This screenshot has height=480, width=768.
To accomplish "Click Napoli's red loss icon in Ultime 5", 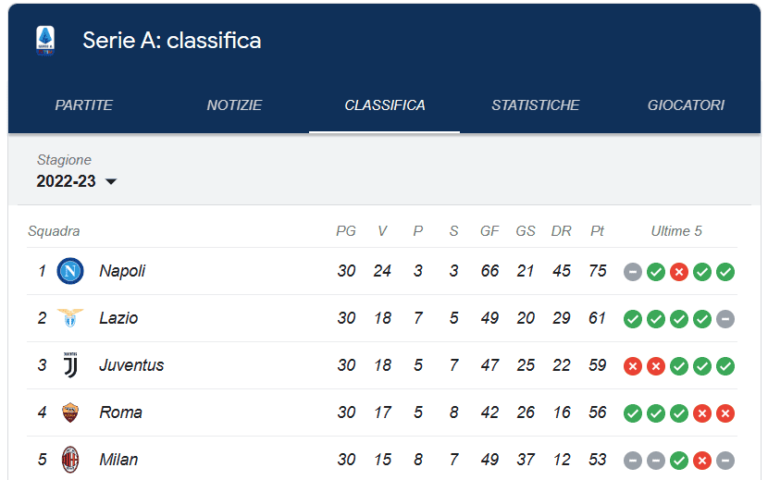I will (x=679, y=272).
